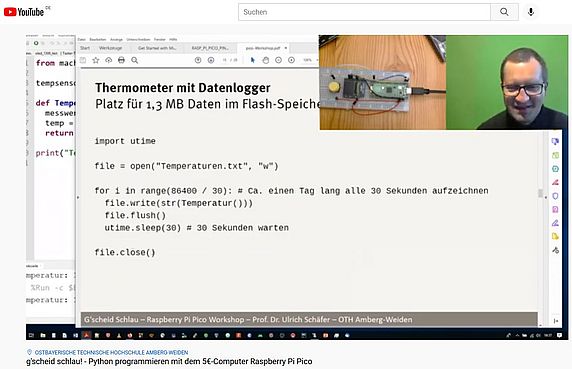Click the teal hexagon tool in right panel
The height and width of the screenshot is (369, 572).
click(x=555, y=169)
